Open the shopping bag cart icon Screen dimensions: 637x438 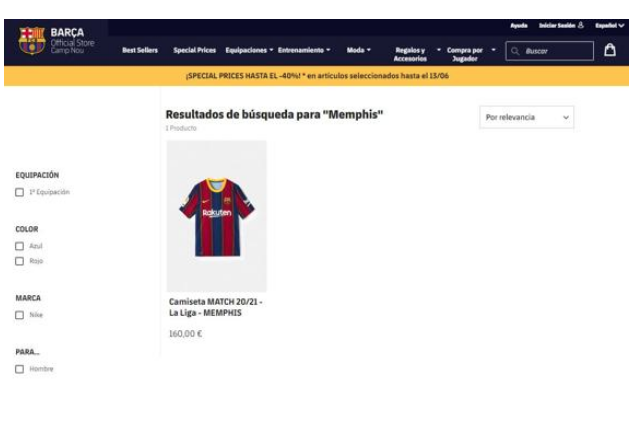(x=609, y=50)
